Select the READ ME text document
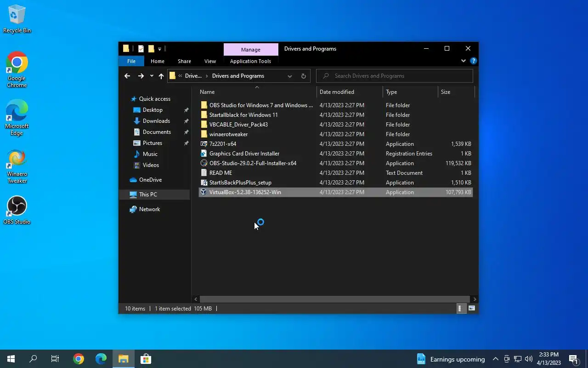This screenshot has height=368, width=588. 336,173
